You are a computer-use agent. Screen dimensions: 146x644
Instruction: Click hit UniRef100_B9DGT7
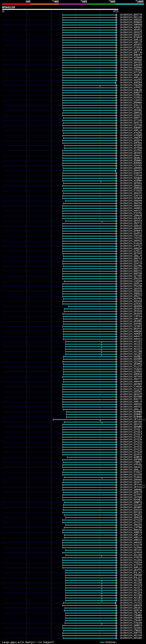click(x=131, y=93)
